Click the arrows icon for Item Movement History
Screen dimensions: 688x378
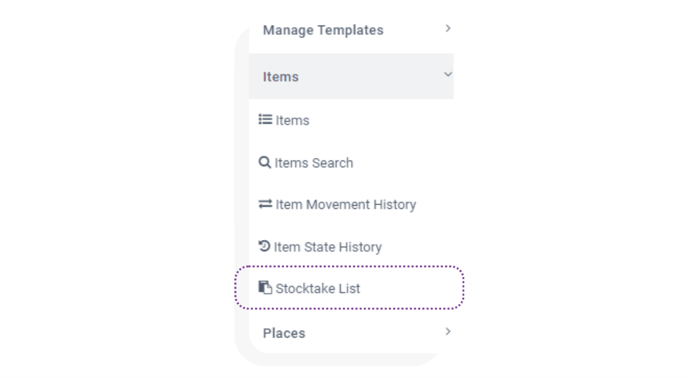pos(265,204)
